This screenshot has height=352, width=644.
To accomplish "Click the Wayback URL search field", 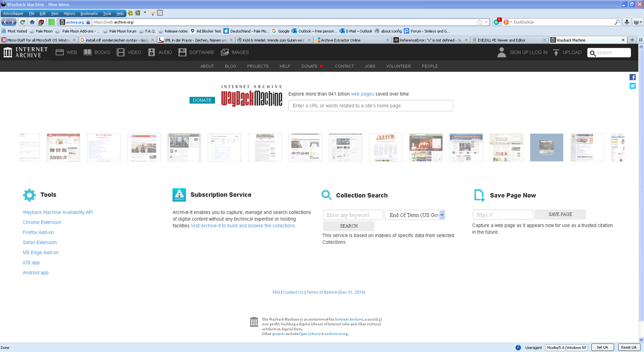I will click(x=371, y=106).
